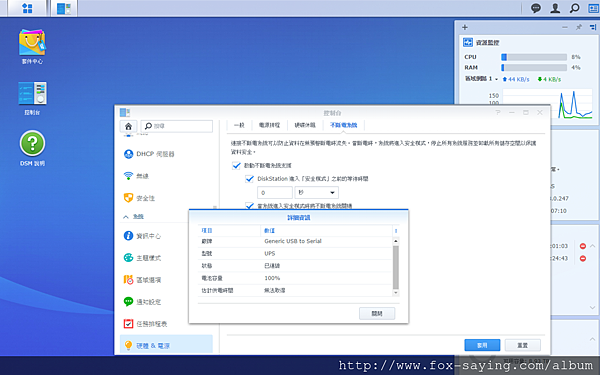Screen dimensions: 600x375
Task: Open the taskbar search magnifier
Action: [x=574, y=8]
